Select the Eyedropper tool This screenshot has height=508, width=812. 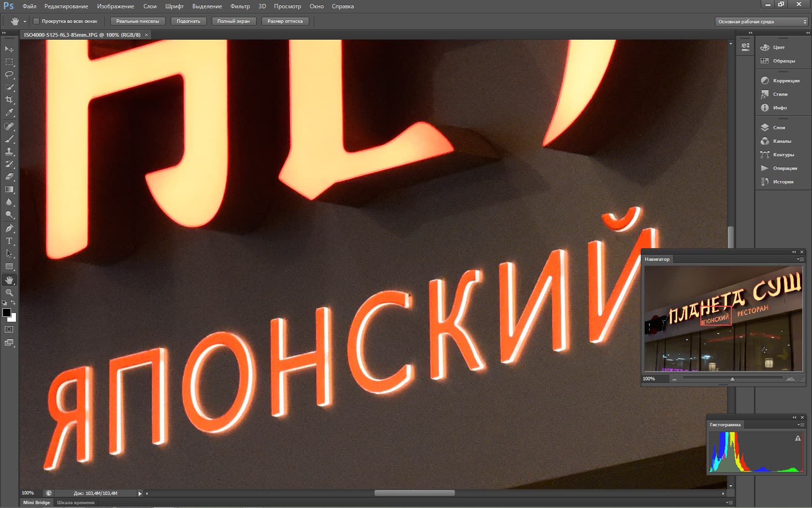click(x=9, y=112)
